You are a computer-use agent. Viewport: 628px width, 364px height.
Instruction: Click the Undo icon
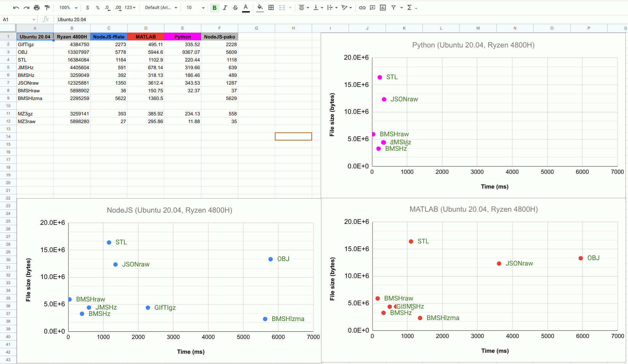pyautogui.click(x=16, y=8)
